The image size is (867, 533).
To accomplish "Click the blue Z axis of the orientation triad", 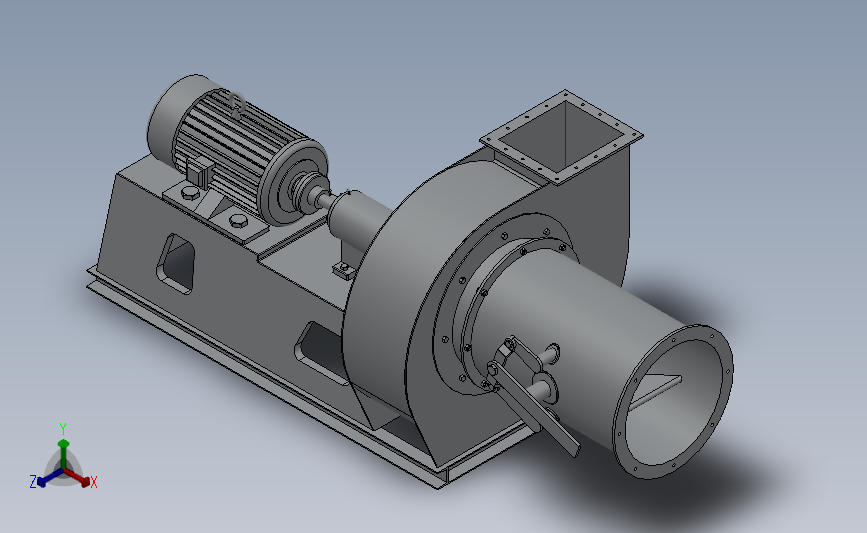I will tap(50, 478).
